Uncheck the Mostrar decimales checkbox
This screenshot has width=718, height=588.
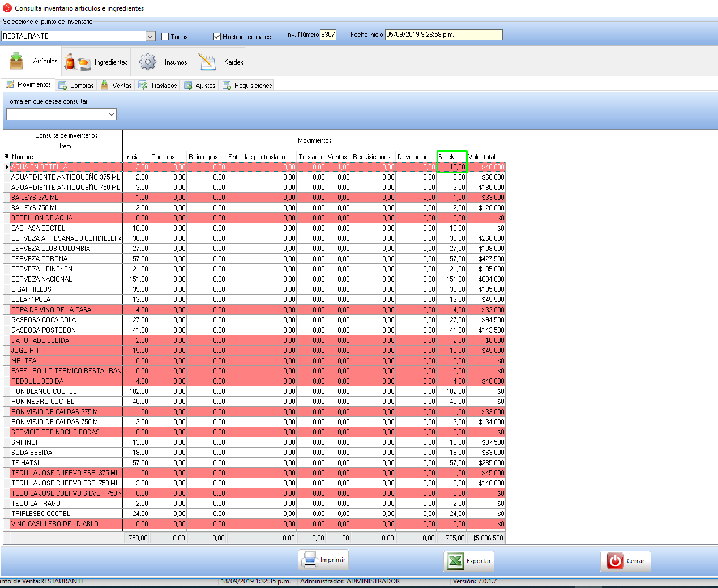[x=217, y=37]
